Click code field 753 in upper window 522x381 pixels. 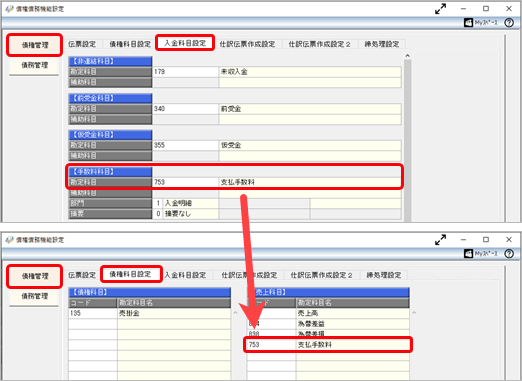[x=185, y=182]
